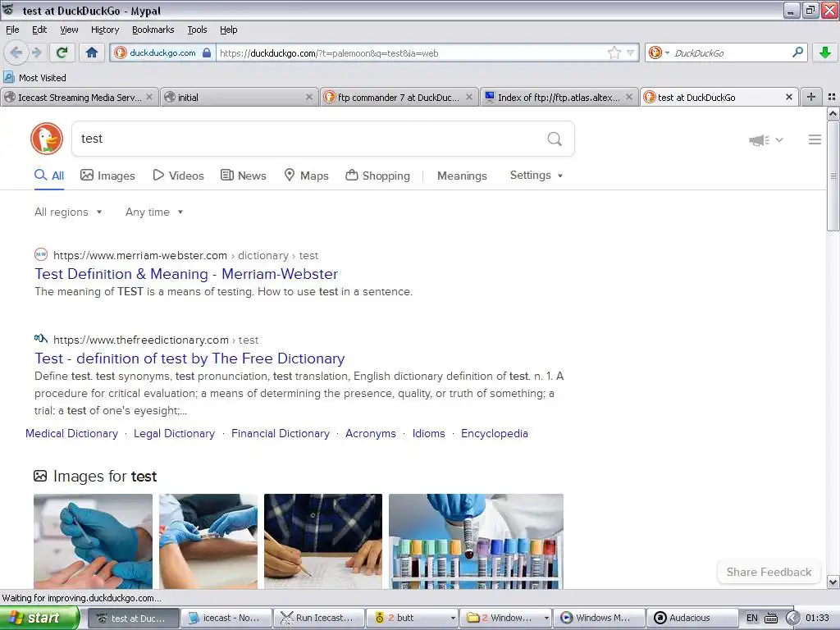The width and height of the screenshot is (840, 630).
Task: Click the on-screen keyboard tray icon
Action: pyautogui.click(x=771, y=618)
